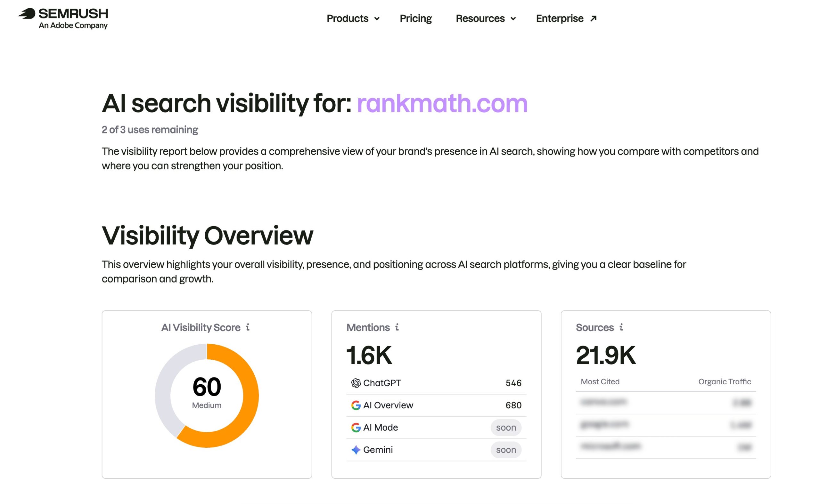Select the Gemini row label
The image size is (820, 504).
[x=378, y=450]
